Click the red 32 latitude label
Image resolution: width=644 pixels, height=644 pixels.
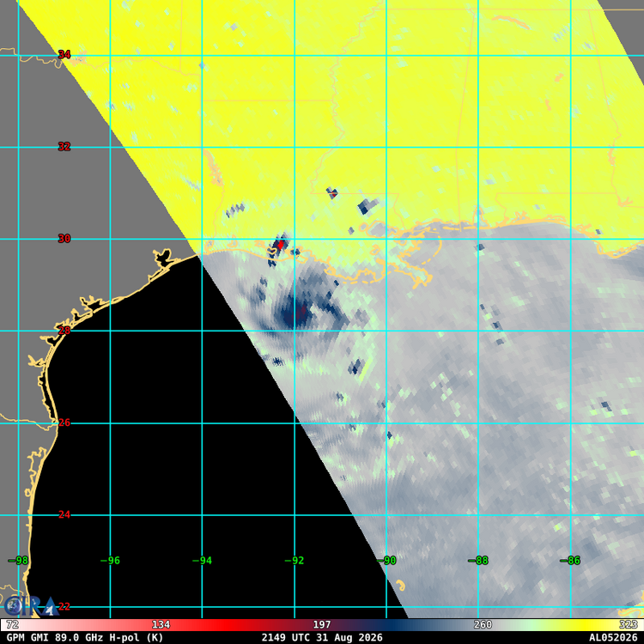point(64,147)
